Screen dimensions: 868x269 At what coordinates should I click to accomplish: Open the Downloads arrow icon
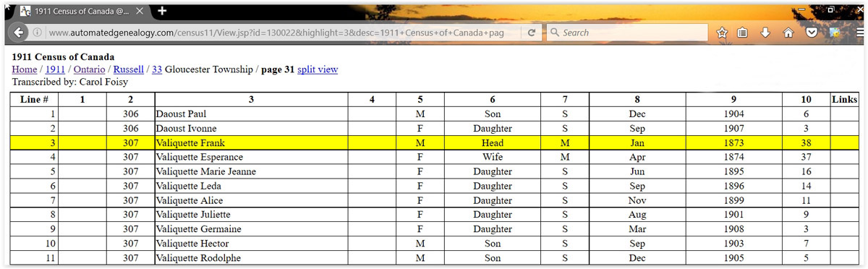(765, 33)
